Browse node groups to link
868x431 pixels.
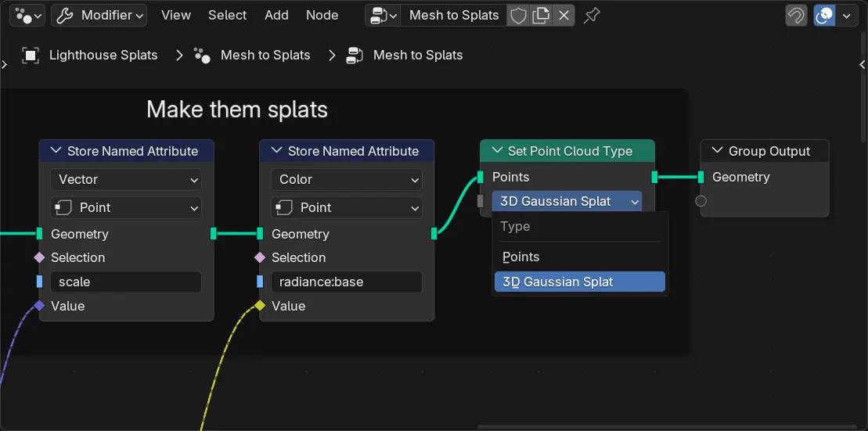(x=383, y=16)
